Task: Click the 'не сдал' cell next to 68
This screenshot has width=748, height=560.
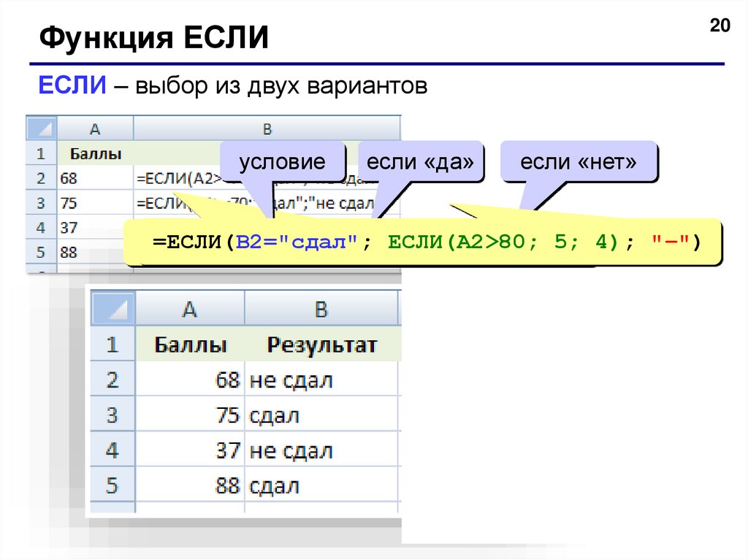Action: (321, 380)
